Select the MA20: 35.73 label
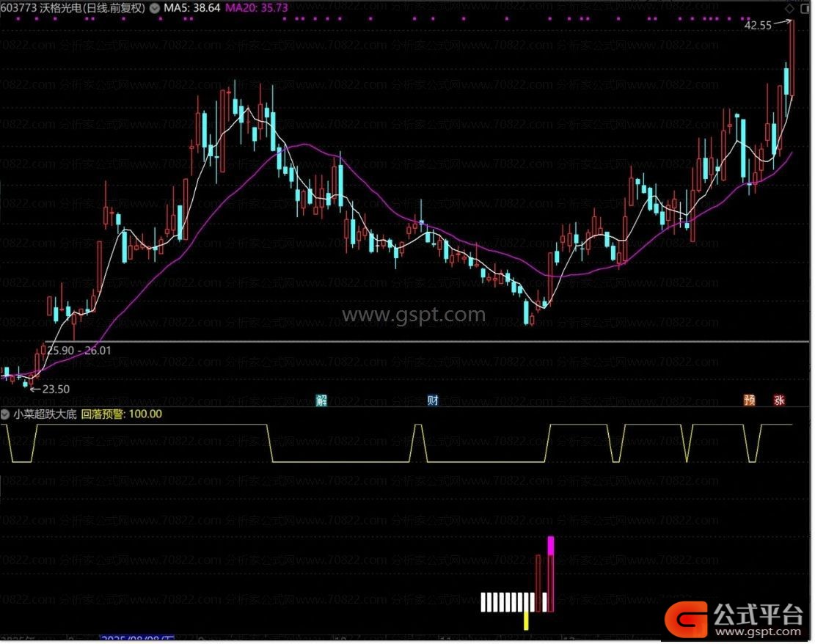Viewport: 815px width, 644px height. 256,8
